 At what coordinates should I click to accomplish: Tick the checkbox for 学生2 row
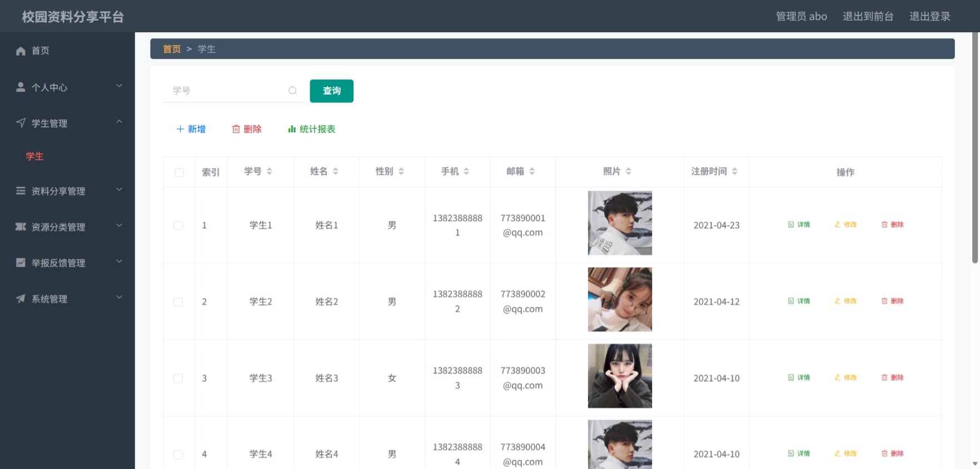[x=178, y=302]
